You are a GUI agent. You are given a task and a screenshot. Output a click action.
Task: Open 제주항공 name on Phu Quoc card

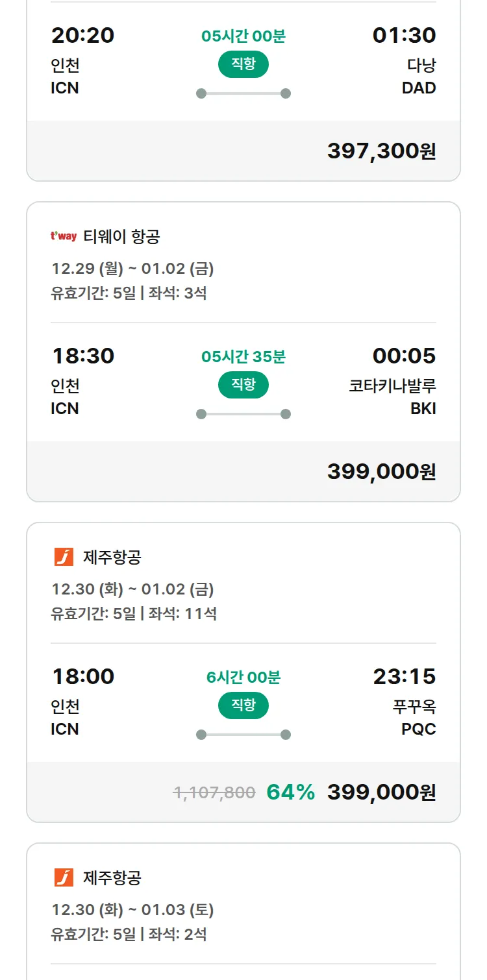point(112,557)
